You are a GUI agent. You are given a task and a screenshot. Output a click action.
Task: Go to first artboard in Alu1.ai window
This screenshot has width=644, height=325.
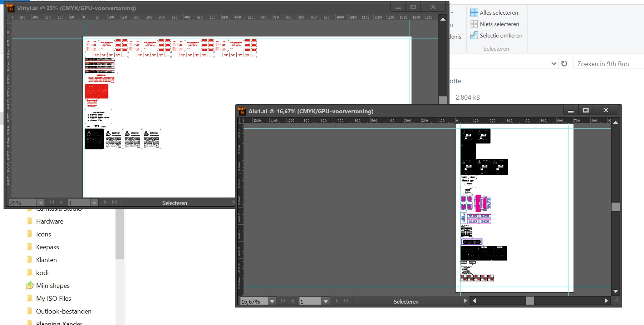pos(283,301)
